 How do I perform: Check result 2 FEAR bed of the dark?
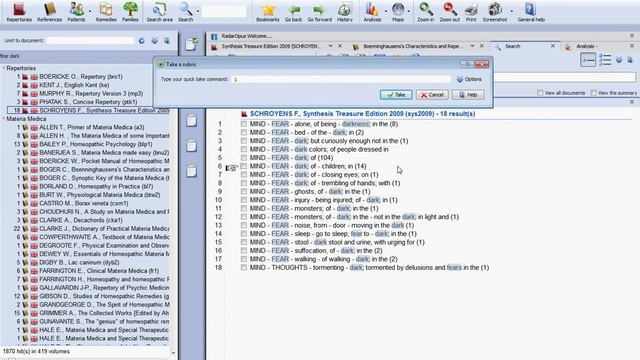pyautogui.click(x=244, y=133)
